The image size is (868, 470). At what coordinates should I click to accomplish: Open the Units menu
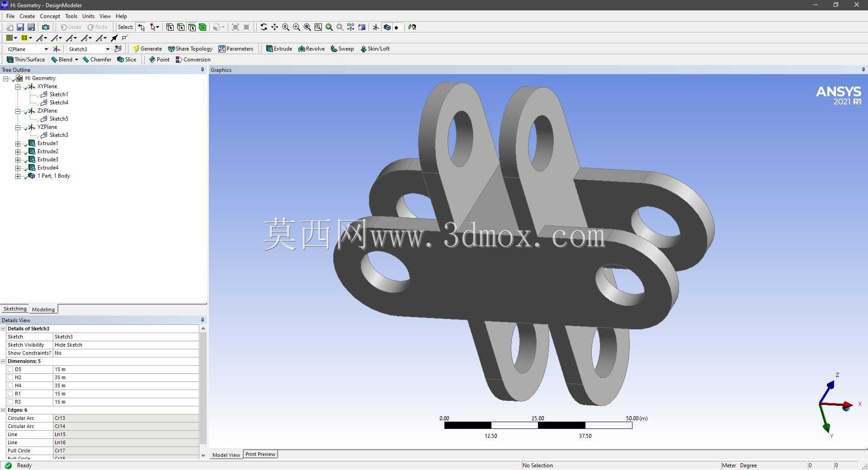point(88,16)
